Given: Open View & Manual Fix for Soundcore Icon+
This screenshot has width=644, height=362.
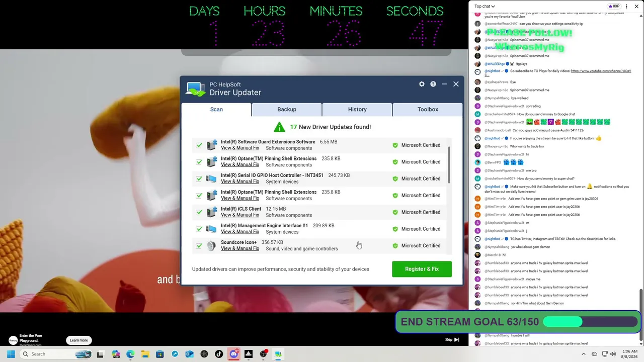Looking at the screenshot, I should (240, 248).
